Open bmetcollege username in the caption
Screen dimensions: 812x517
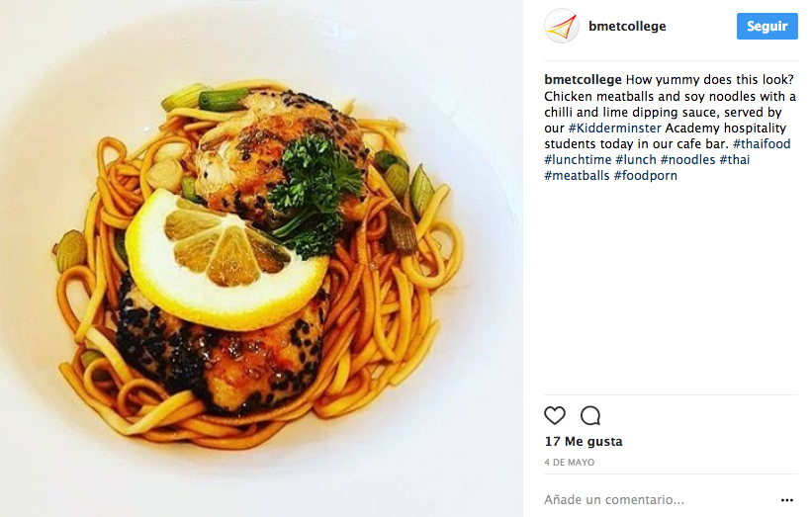[583, 80]
